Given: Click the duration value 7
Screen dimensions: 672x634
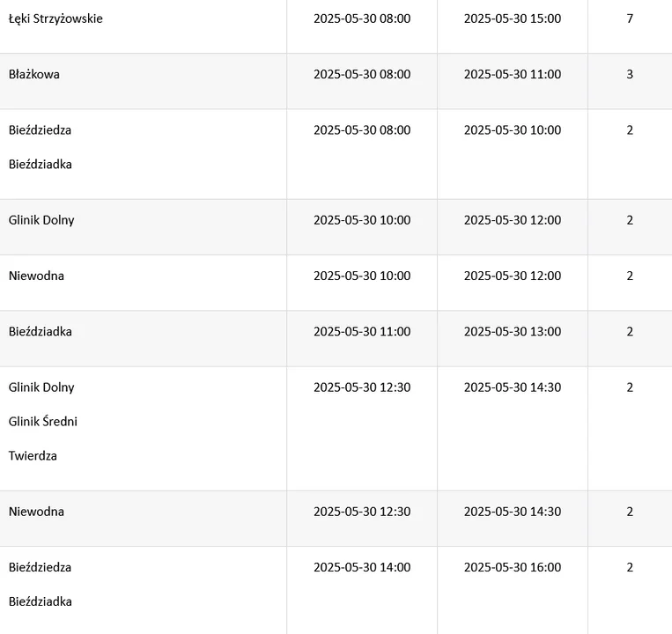Looking at the screenshot, I should [630, 18].
